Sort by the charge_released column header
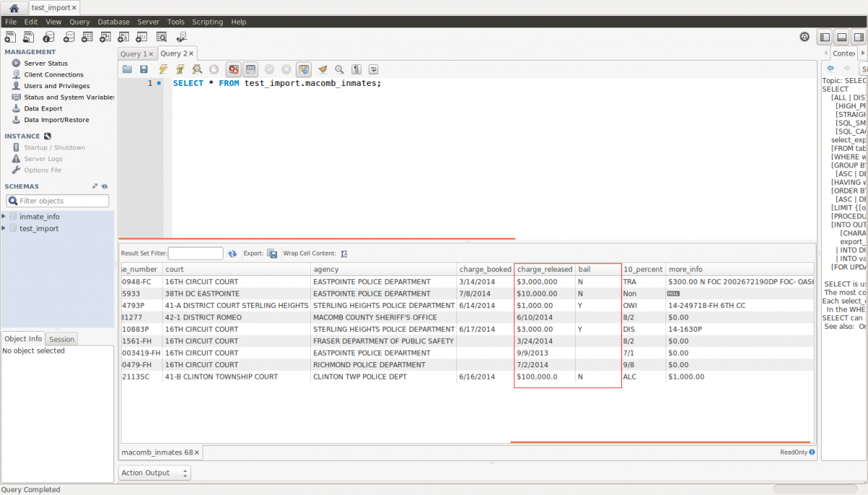This screenshot has height=495, width=868. click(544, 270)
